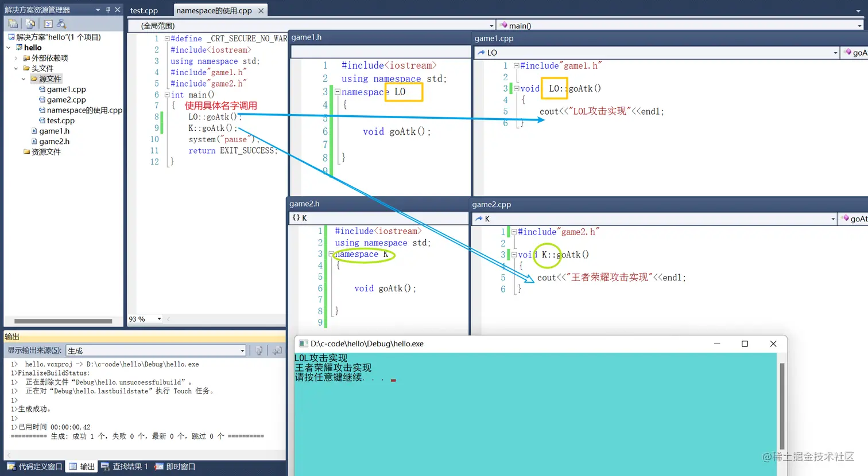The width and height of the screenshot is (868, 476).
Task: Click the scope empty field atop game1.h
Action: (381, 52)
